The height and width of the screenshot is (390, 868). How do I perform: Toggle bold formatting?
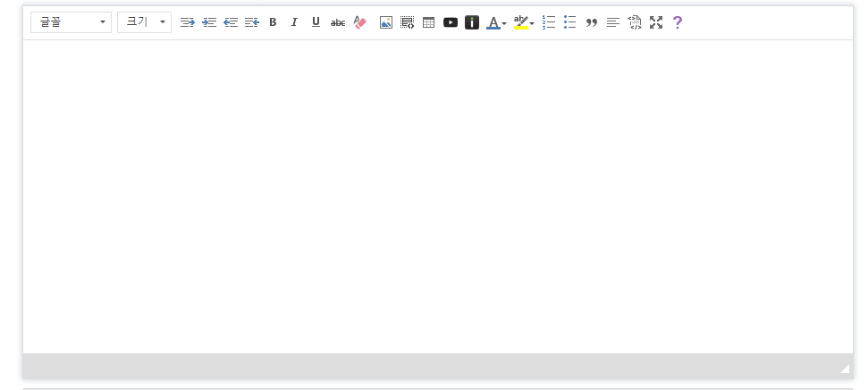pyautogui.click(x=273, y=22)
